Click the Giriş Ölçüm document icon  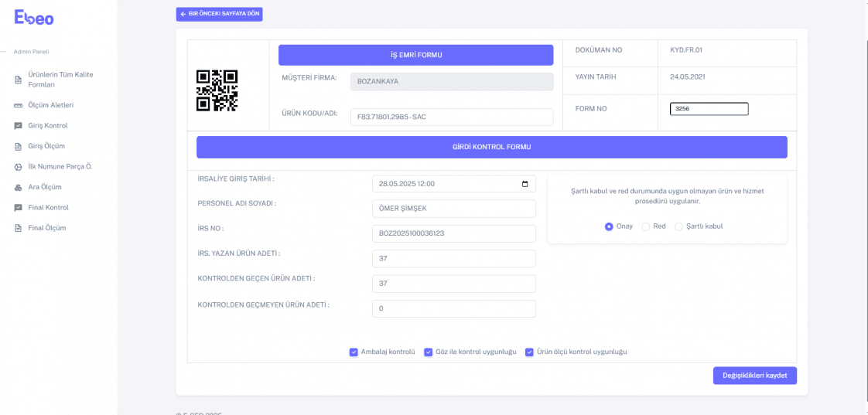[x=18, y=146]
